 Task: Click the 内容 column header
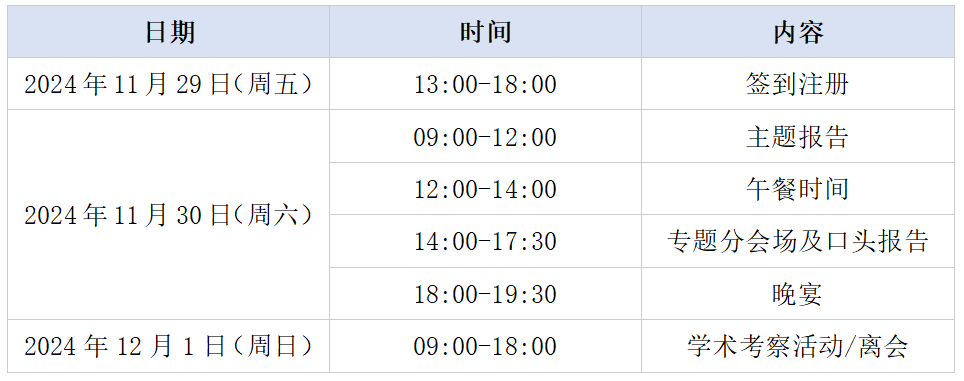[x=799, y=32]
